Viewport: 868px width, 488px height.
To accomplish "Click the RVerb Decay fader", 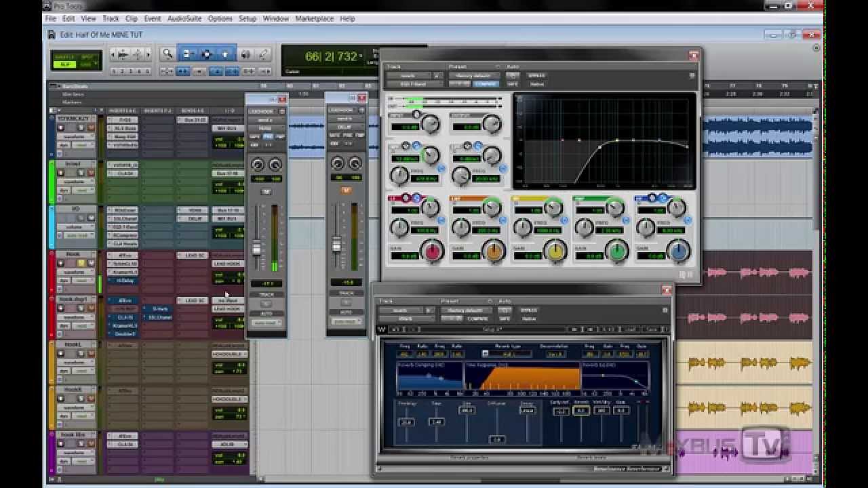I will (527, 411).
